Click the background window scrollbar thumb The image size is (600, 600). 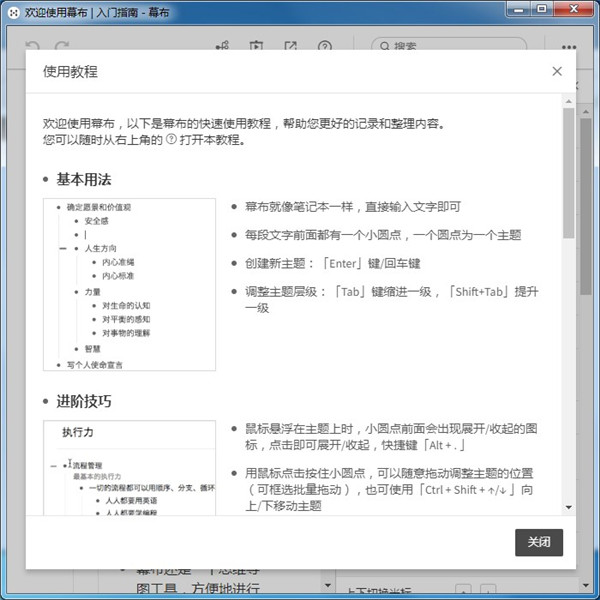(585, 206)
